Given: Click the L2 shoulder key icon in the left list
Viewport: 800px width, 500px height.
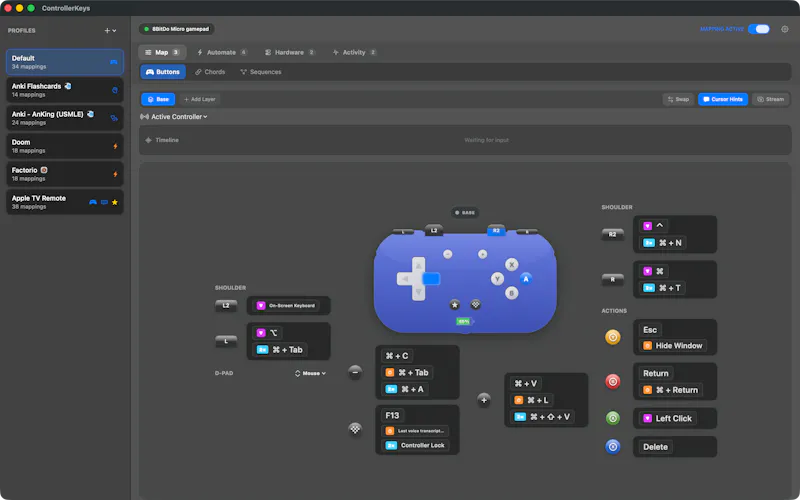Looking at the screenshot, I should click(226, 306).
